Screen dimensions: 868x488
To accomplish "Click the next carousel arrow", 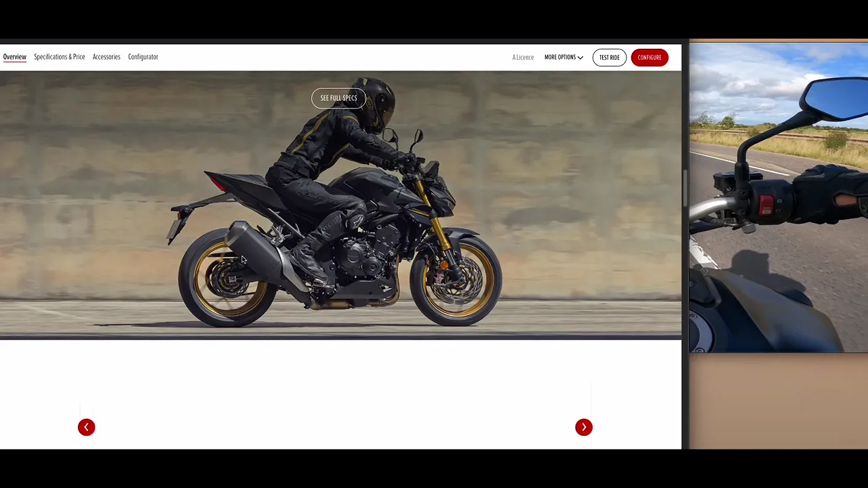I will 584,427.
